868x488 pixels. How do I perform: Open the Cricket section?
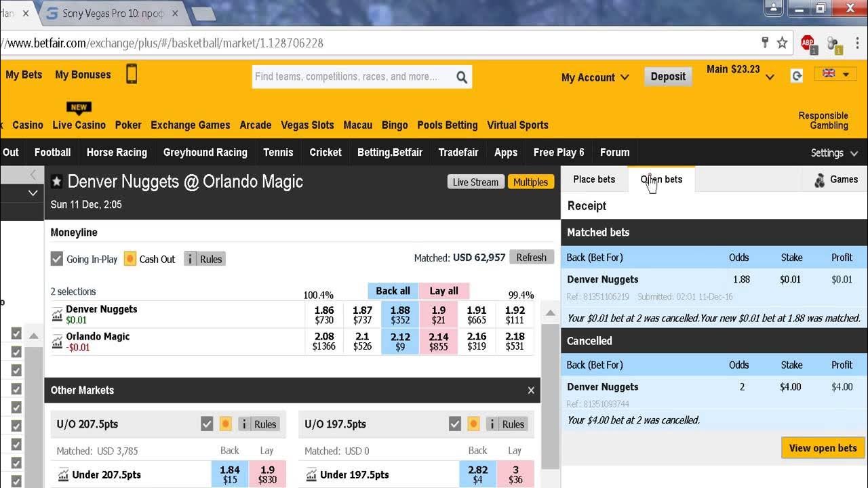pyautogui.click(x=325, y=152)
